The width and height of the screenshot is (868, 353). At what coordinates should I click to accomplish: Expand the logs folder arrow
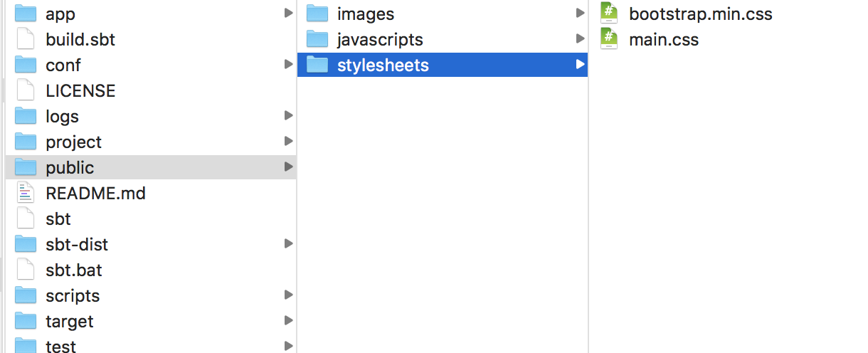tap(288, 115)
